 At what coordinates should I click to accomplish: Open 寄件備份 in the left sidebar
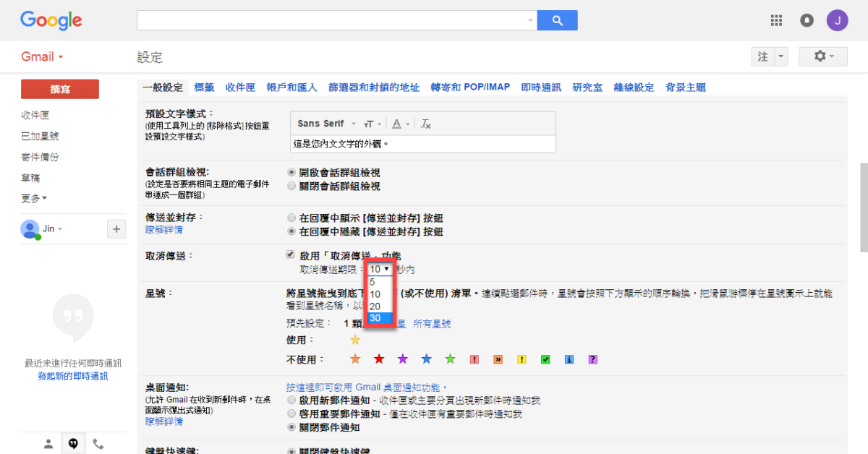(x=40, y=157)
